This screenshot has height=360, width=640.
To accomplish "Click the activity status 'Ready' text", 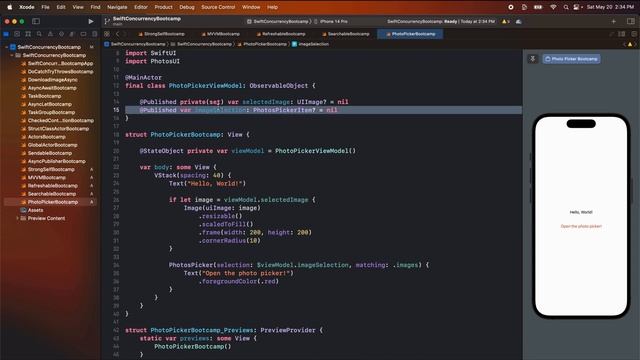I will point(450,21).
